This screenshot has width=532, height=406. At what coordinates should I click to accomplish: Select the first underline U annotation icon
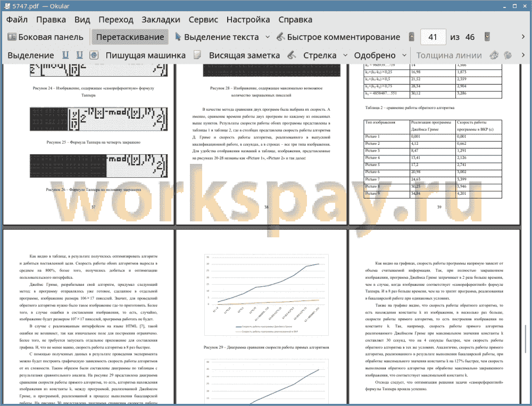click(65, 55)
